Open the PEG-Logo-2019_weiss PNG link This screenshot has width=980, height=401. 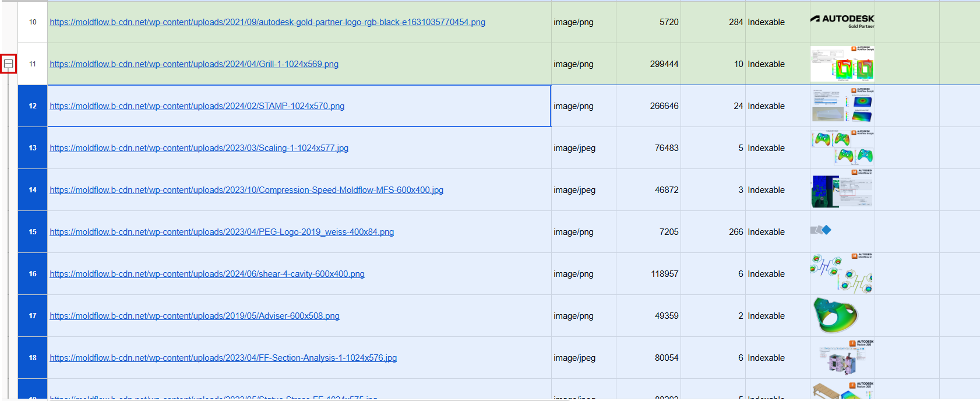click(x=221, y=232)
